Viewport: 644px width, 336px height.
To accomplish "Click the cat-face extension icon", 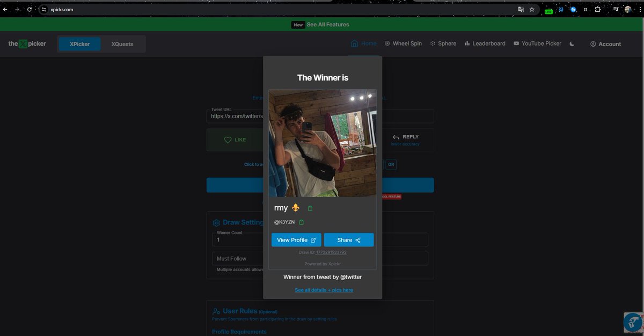I will [586, 10].
